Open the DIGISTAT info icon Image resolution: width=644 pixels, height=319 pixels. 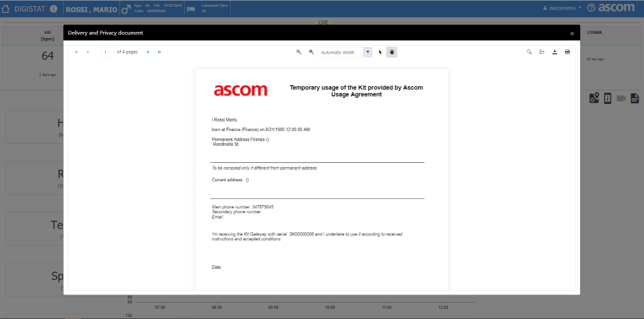point(54,9)
